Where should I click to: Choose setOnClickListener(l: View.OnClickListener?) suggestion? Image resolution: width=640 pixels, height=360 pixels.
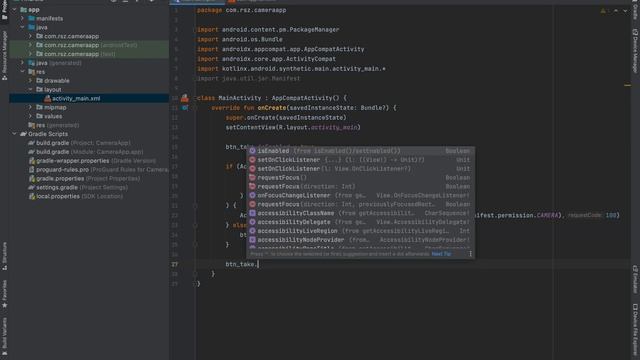pyautogui.click(x=360, y=169)
